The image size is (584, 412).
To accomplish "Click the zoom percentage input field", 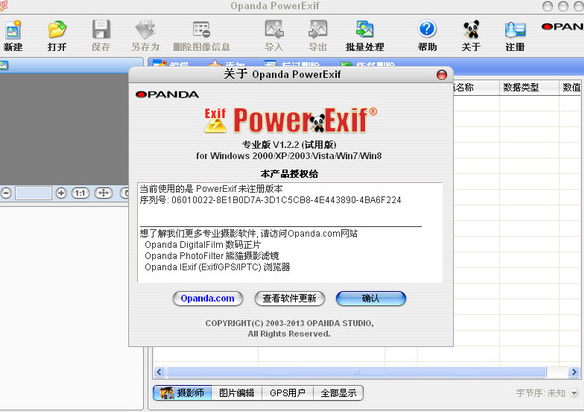I will 33,193.
